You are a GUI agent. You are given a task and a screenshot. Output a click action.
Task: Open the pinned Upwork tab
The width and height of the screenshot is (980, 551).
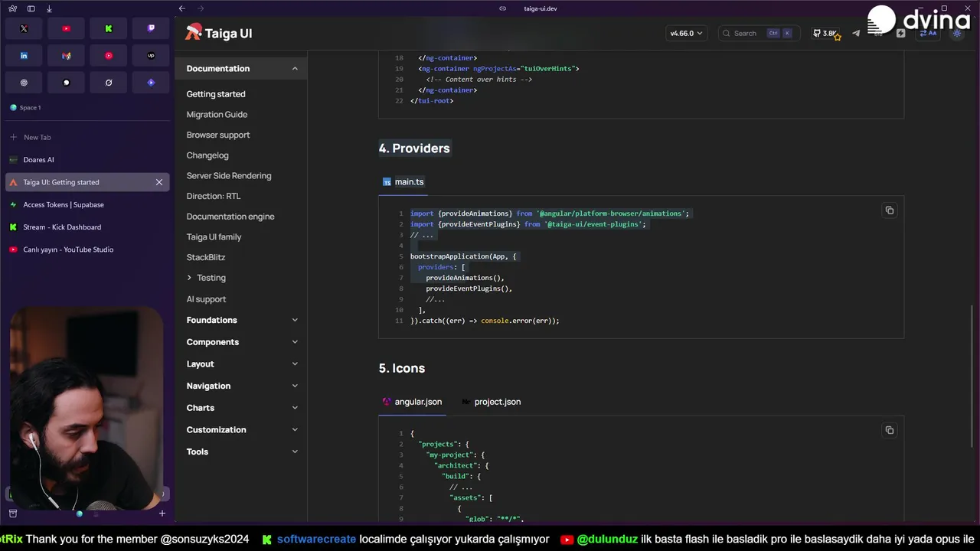(151, 56)
